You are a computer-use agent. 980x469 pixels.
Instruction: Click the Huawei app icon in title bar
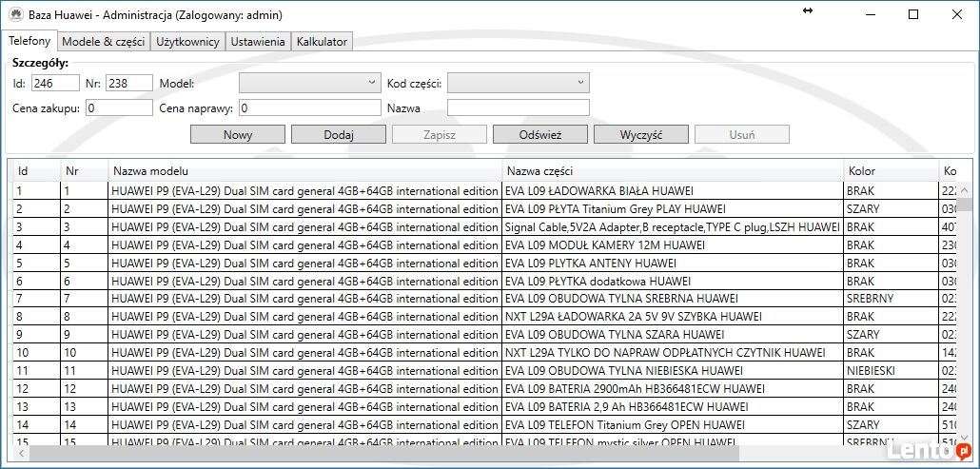[15, 14]
